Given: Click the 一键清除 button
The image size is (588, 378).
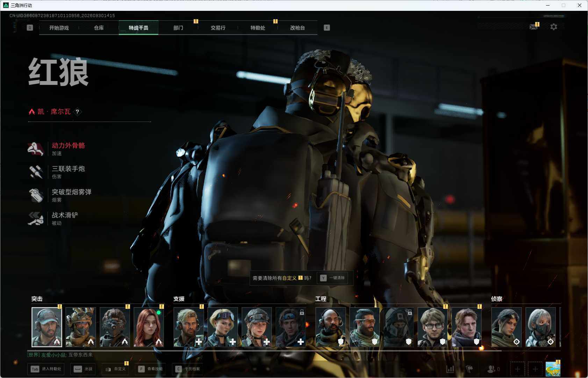Looking at the screenshot, I should click(332, 278).
